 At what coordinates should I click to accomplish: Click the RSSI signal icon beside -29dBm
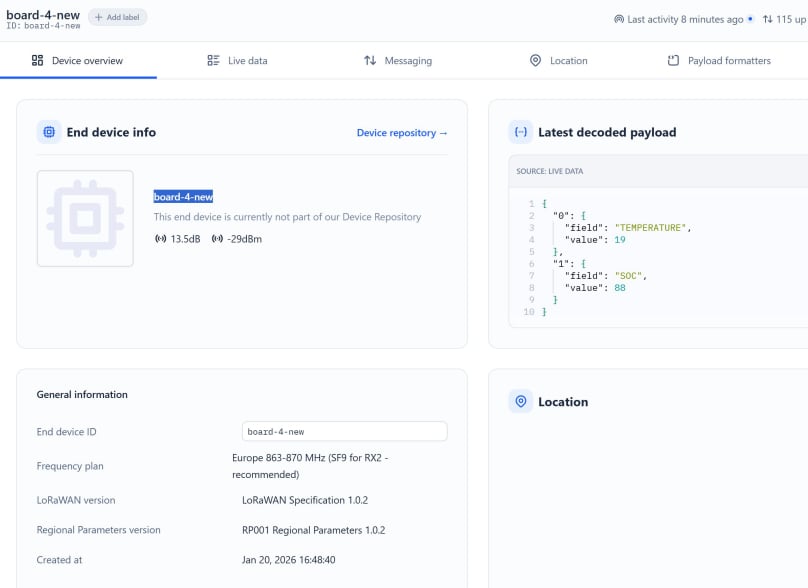(217, 239)
